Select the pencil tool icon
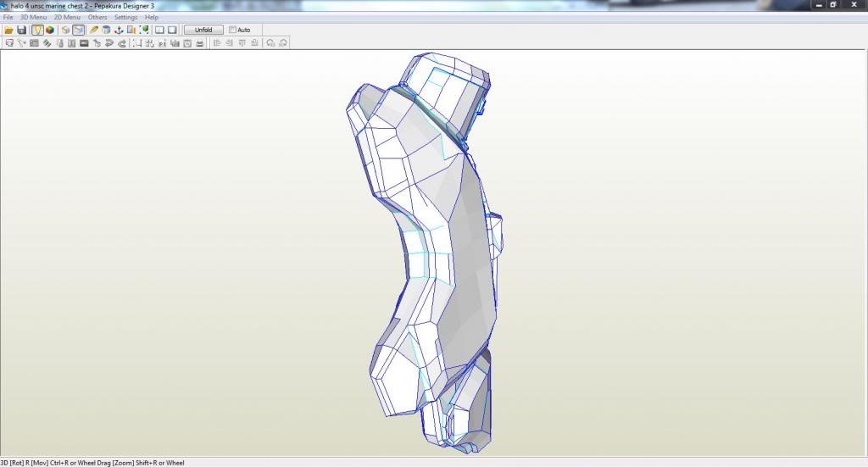Image resolution: width=868 pixels, height=467 pixels. [x=93, y=30]
